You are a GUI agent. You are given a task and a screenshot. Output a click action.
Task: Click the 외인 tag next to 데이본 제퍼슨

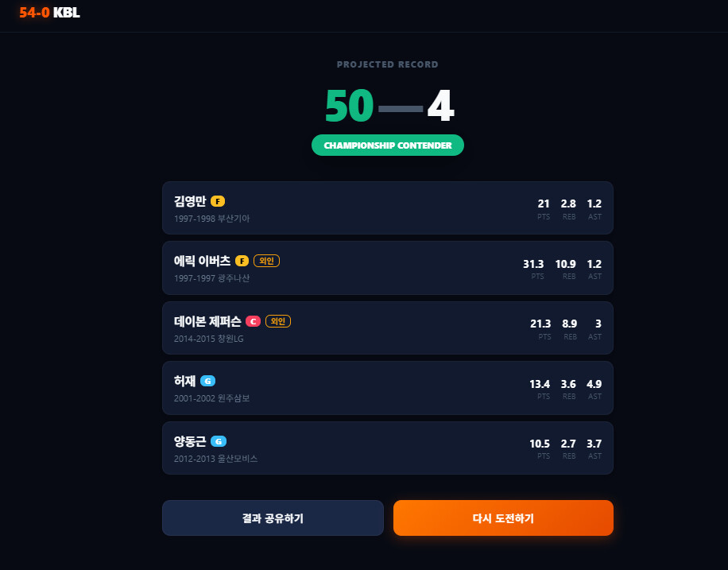[278, 321]
